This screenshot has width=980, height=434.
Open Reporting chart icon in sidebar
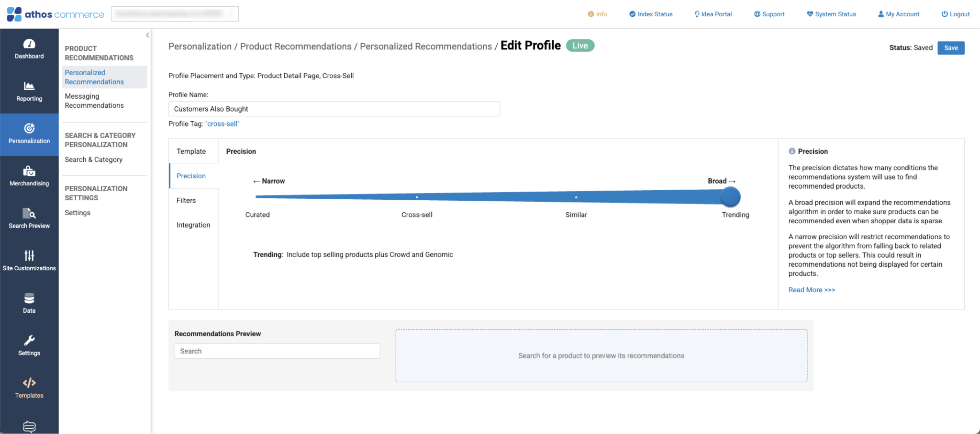coord(29,86)
